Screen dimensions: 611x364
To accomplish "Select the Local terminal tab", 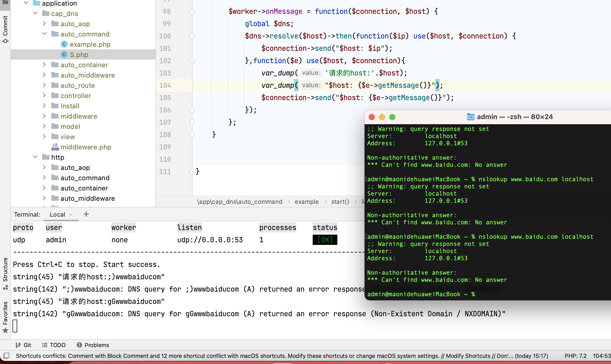I will pyautogui.click(x=57, y=214).
